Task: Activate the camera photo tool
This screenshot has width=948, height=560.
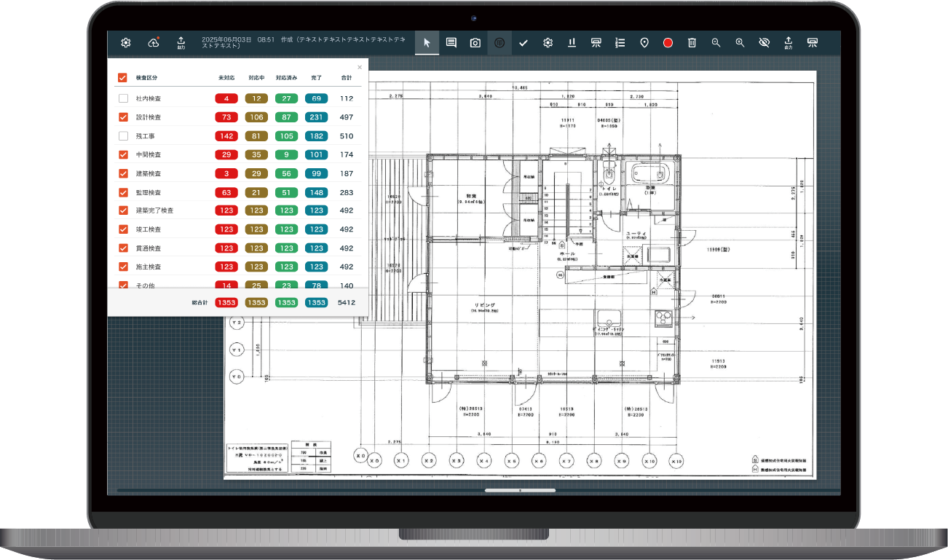Action: [x=475, y=43]
